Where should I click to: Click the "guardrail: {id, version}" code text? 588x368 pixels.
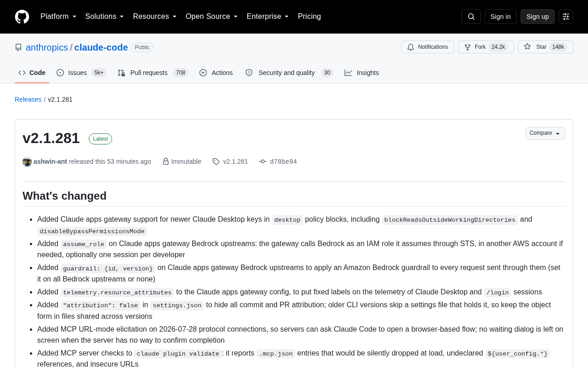108,268
